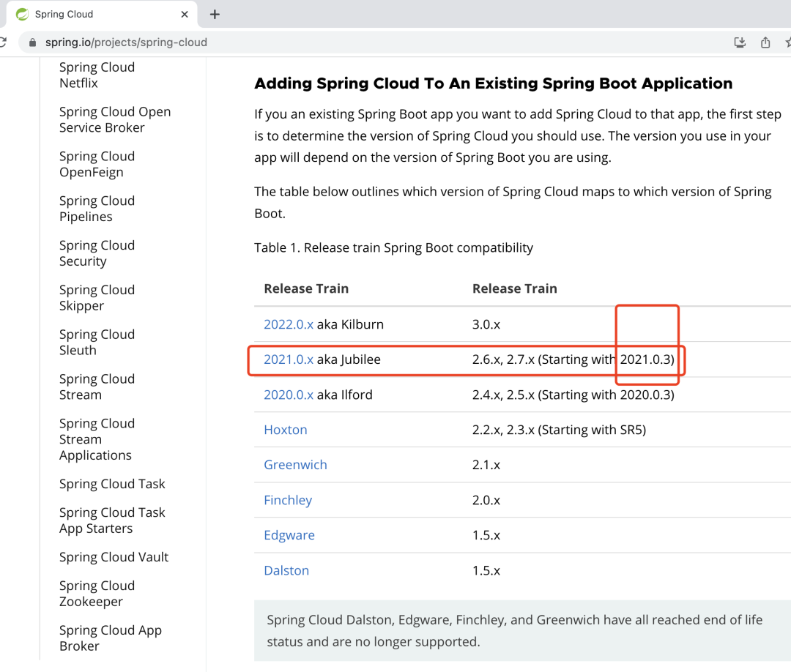Click 'aka Jubilee' text in table
The height and width of the screenshot is (672, 791).
349,359
